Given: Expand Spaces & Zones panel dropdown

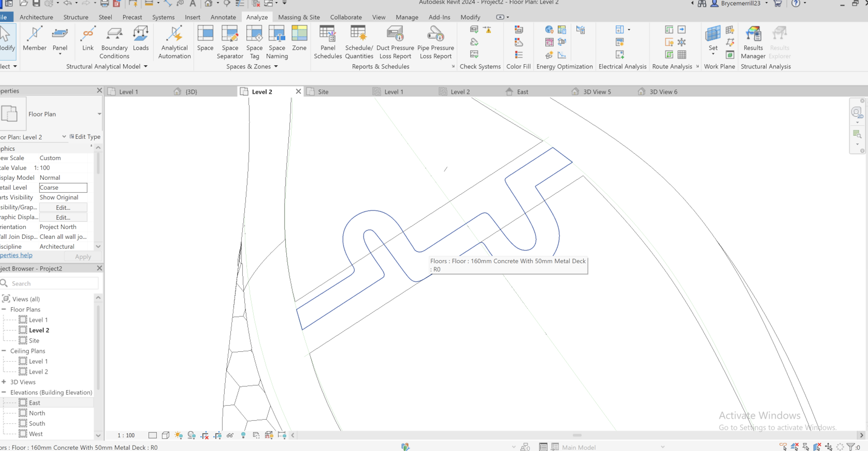Looking at the screenshot, I should click(x=276, y=67).
